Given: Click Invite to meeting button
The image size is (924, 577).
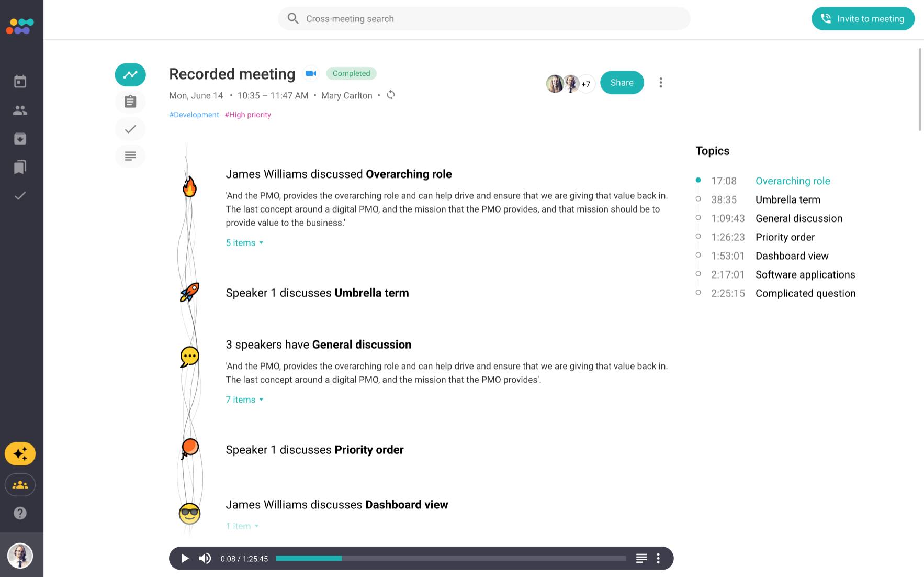Looking at the screenshot, I should pyautogui.click(x=863, y=19).
